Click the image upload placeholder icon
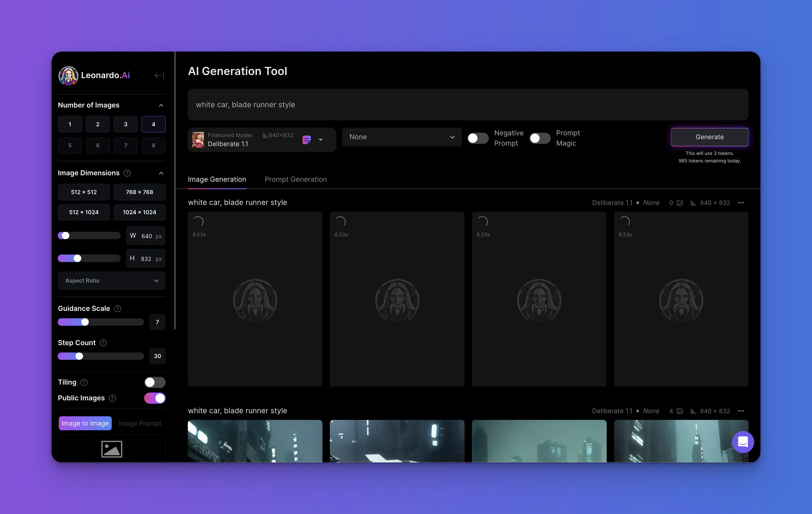 point(112,449)
